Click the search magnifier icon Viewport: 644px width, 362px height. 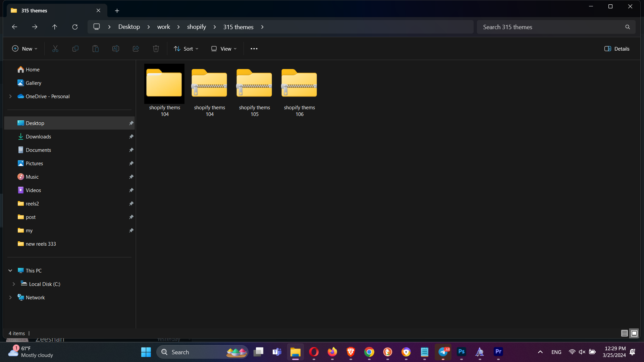[x=628, y=27]
